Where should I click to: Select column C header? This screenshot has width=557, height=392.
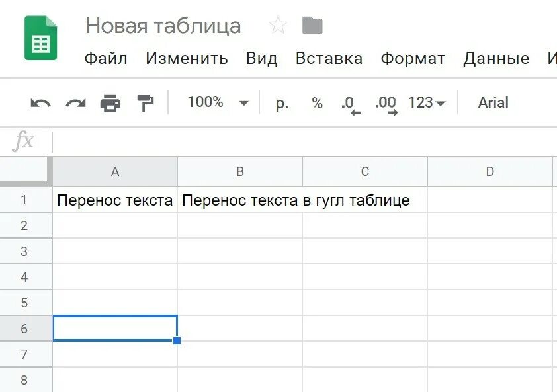coord(364,172)
